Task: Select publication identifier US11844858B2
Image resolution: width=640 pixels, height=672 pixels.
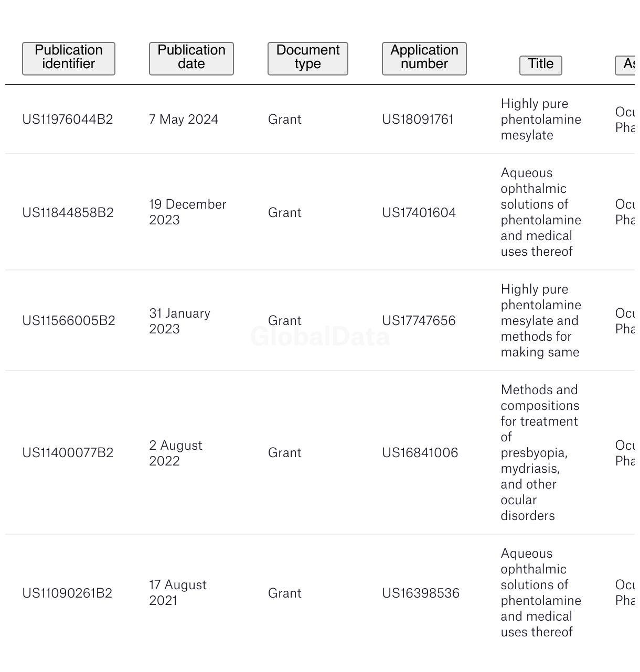Action: 68,213
